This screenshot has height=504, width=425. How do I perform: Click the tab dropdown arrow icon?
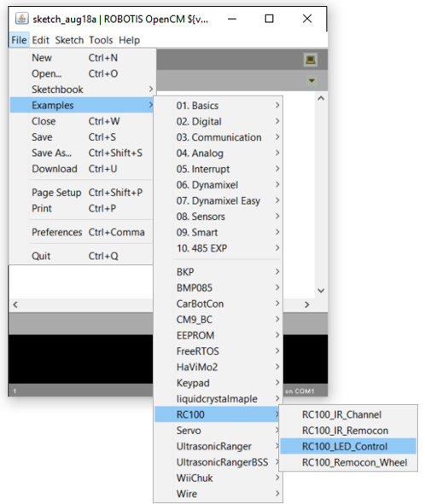pos(311,80)
